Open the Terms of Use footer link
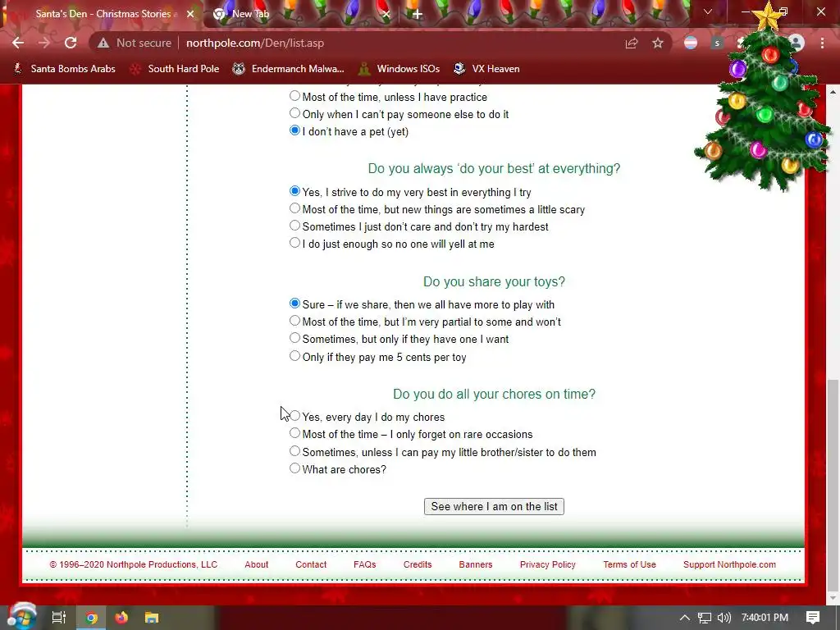 tap(629, 564)
